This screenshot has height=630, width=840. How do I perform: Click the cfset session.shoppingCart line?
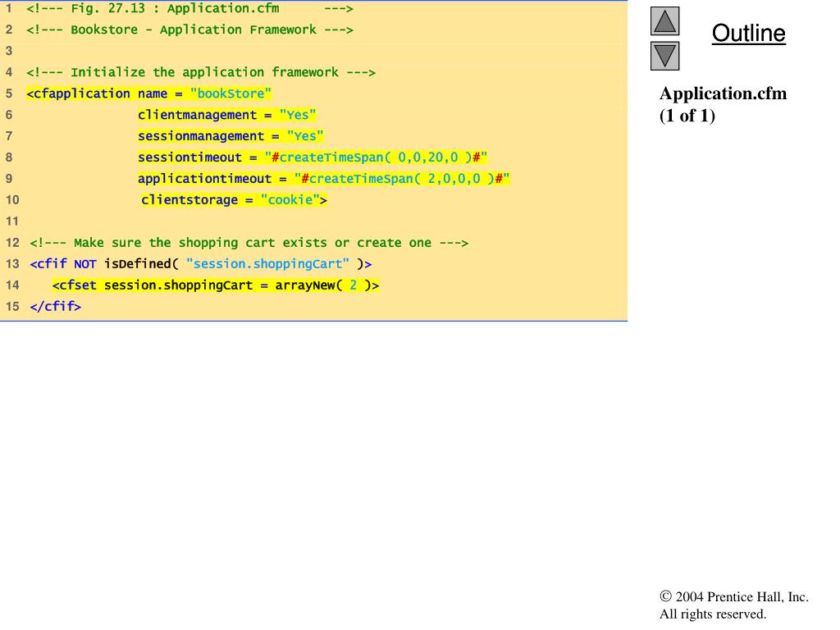216,285
